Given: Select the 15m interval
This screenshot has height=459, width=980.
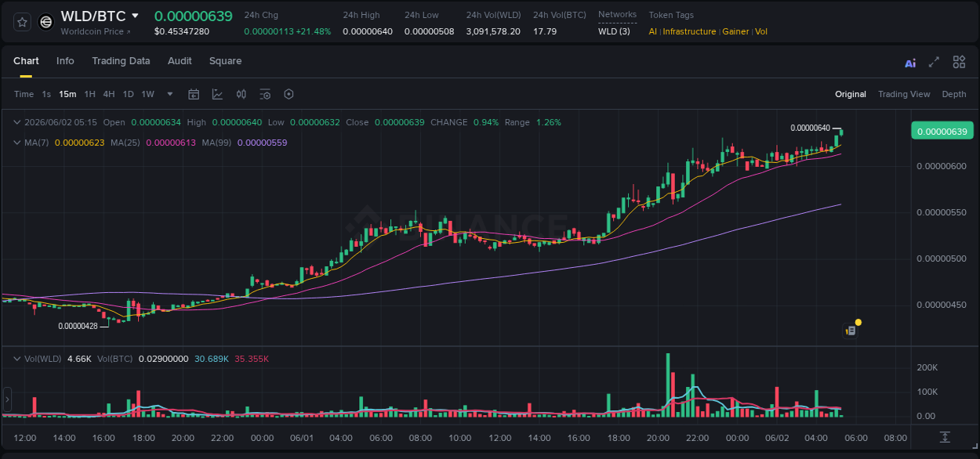Looking at the screenshot, I should point(67,94).
